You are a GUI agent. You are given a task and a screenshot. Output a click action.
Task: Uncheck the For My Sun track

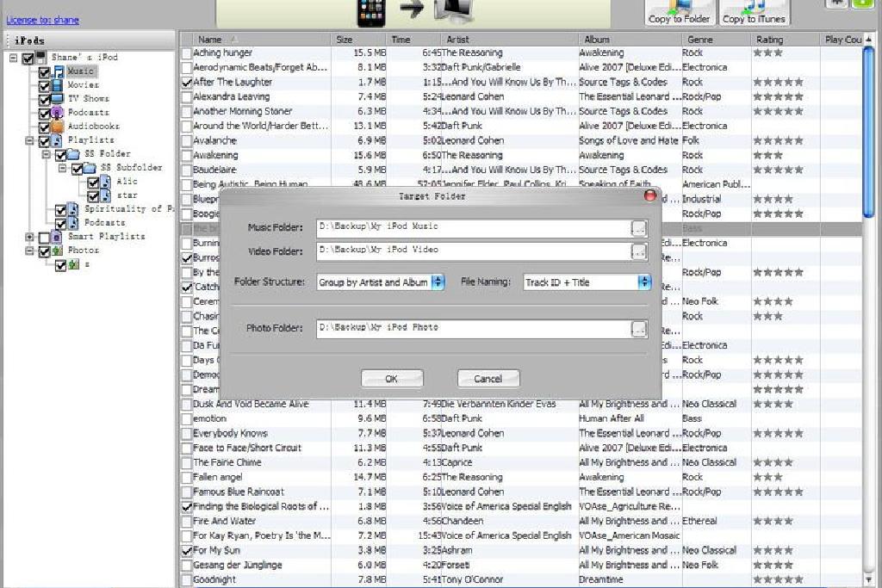tap(187, 550)
